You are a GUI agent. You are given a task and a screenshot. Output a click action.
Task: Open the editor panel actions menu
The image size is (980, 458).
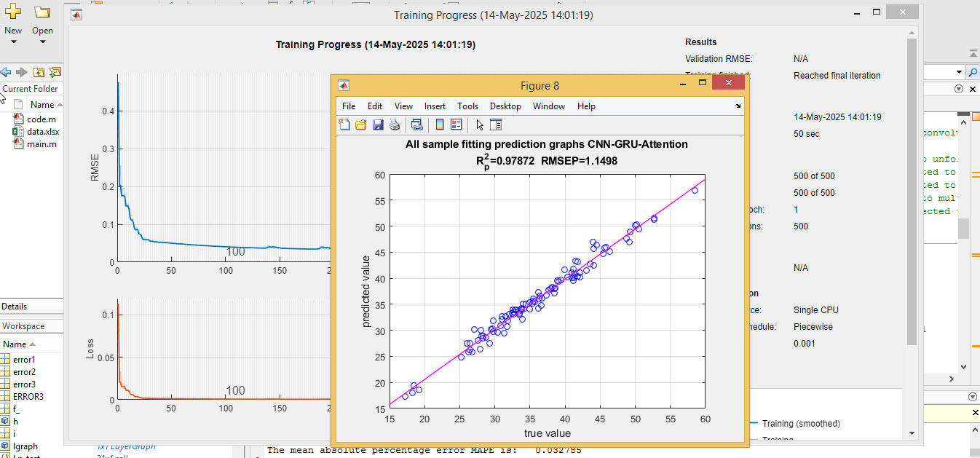coord(958,89)
